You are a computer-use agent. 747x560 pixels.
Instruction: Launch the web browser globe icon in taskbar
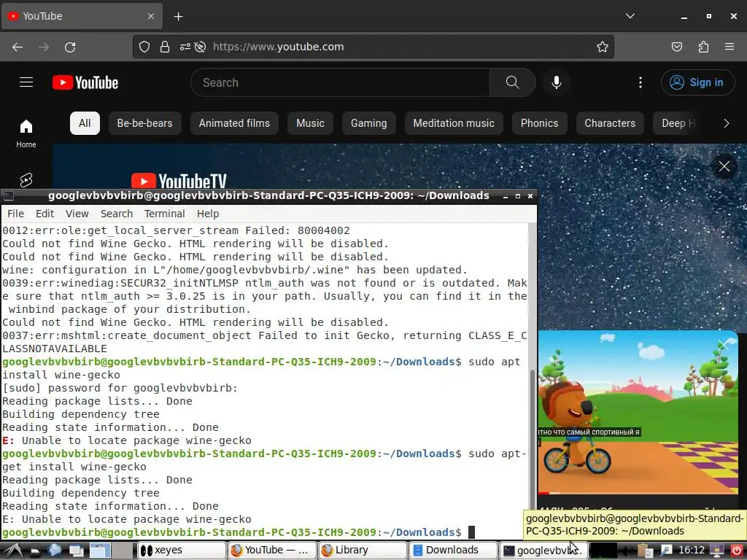click(55, 551)
